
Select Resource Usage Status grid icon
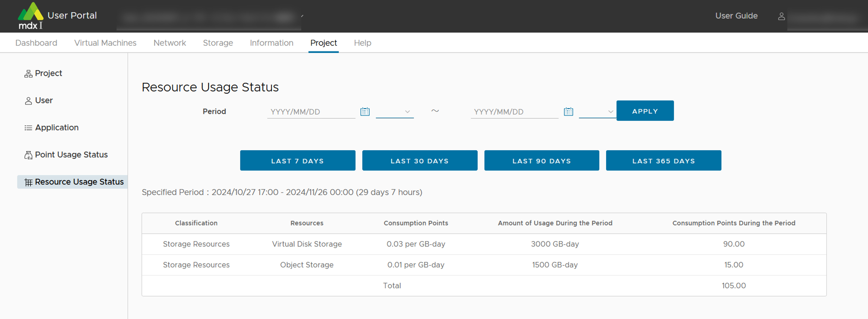28,182
